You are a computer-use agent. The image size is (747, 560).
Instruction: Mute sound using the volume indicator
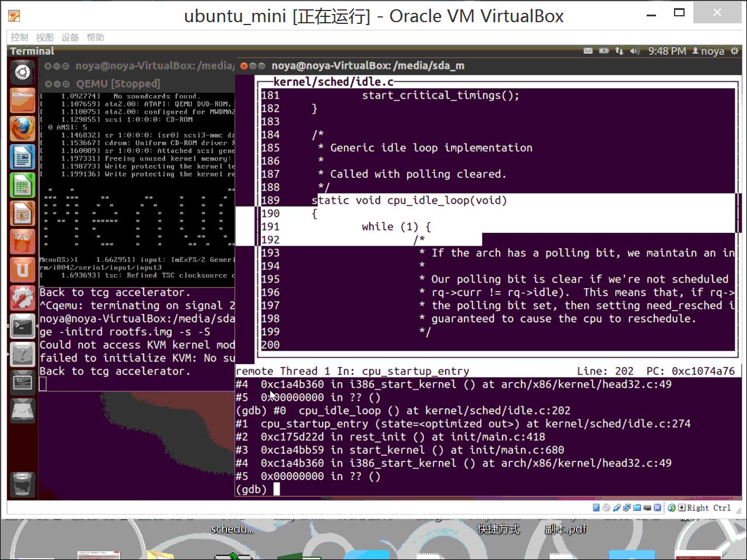pos(634,51)
